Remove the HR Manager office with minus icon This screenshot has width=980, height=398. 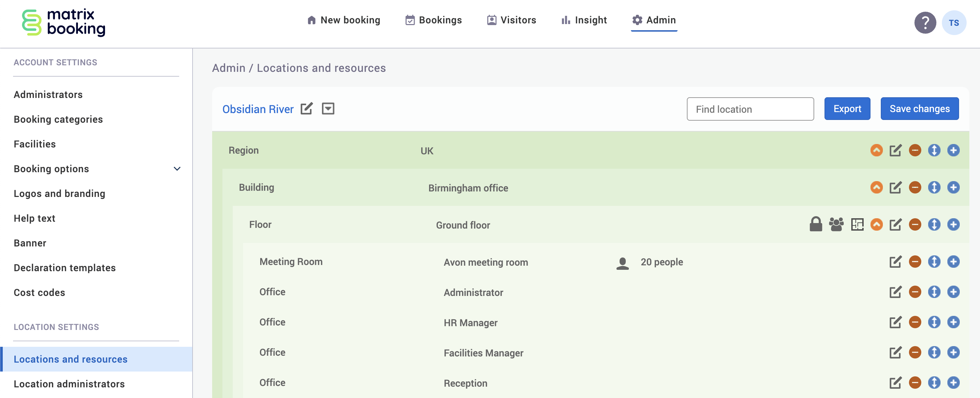tap(914, 322)
